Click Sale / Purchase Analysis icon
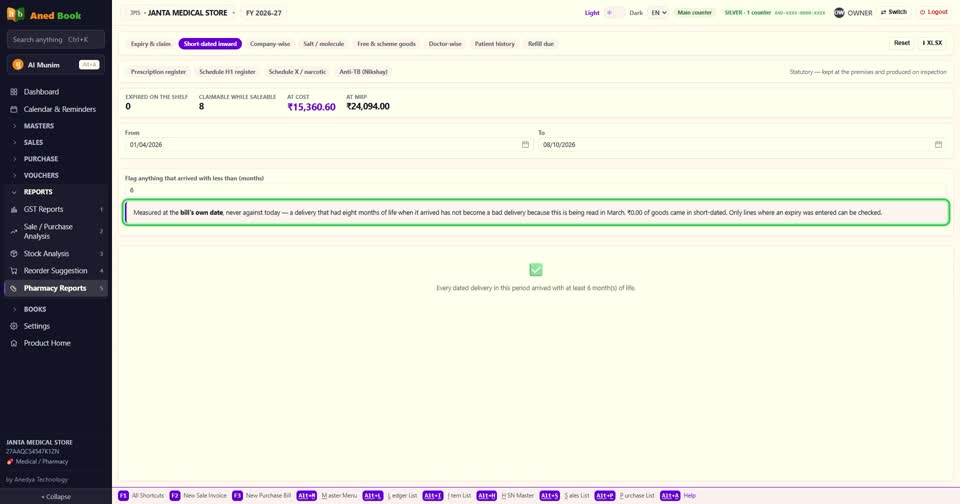Screen dimensions: 960x504 coord(13,231)
